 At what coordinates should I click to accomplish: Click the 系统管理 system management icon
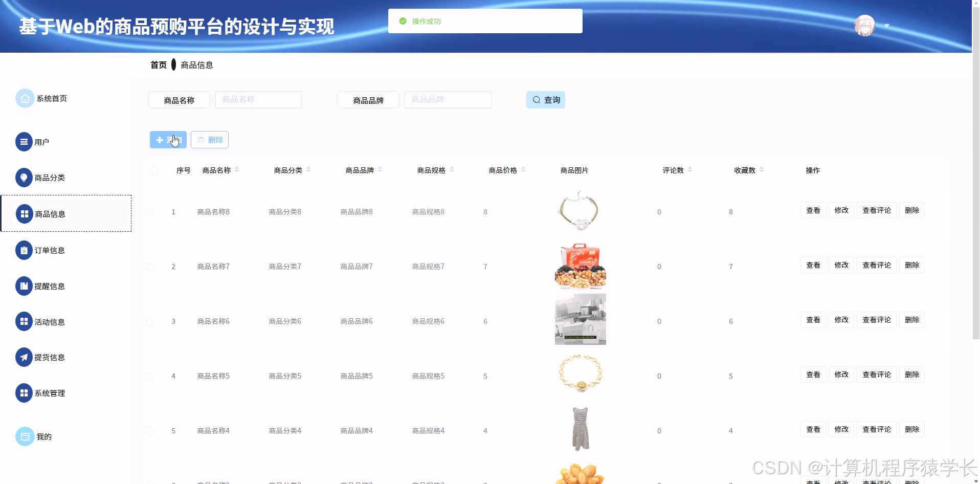25,393
